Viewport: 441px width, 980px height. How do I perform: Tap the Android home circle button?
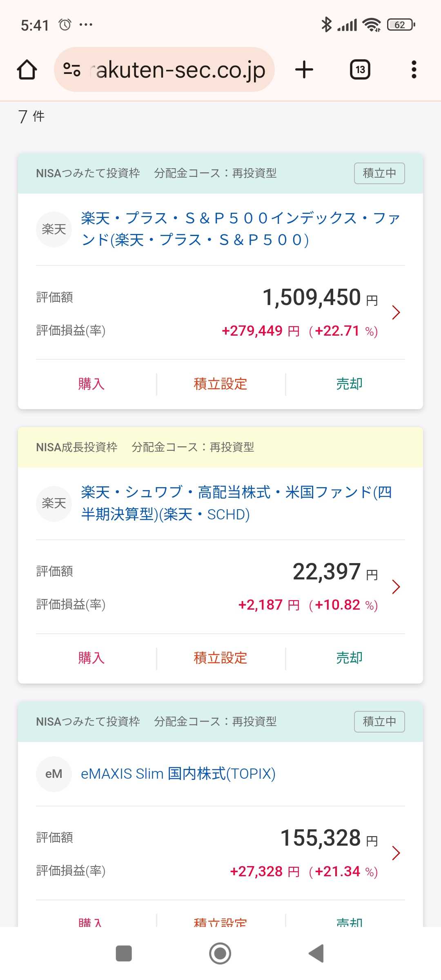point(220,953)
